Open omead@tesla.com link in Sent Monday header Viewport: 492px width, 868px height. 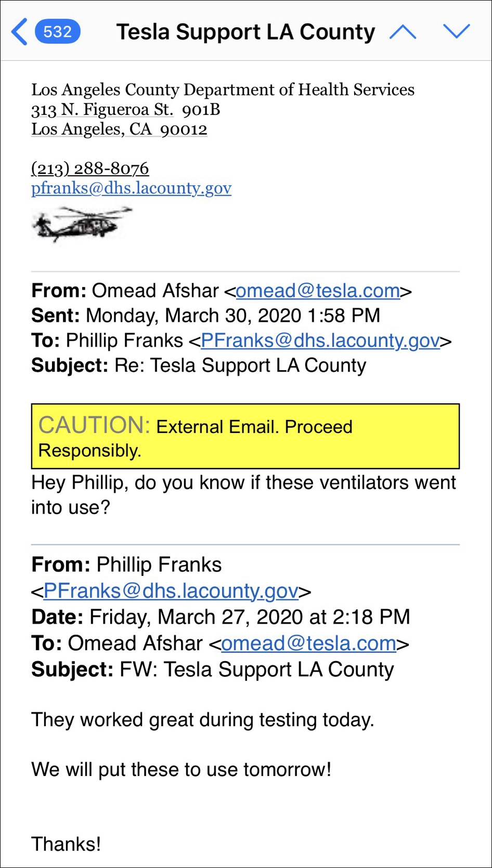[318, 291]
